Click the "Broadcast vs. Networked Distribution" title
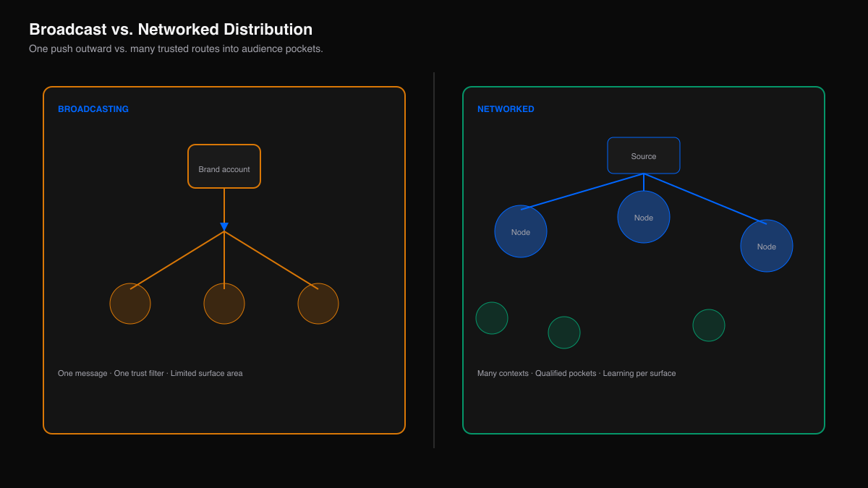The image size is (868, 488). click(171, 30)
